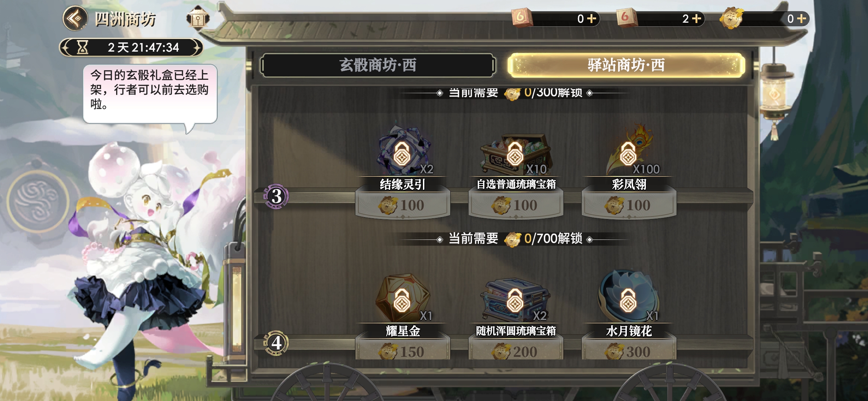Open the lantern info icon beside 四洲商坊
Screen dimensions: 868x401
click(198, 17)
